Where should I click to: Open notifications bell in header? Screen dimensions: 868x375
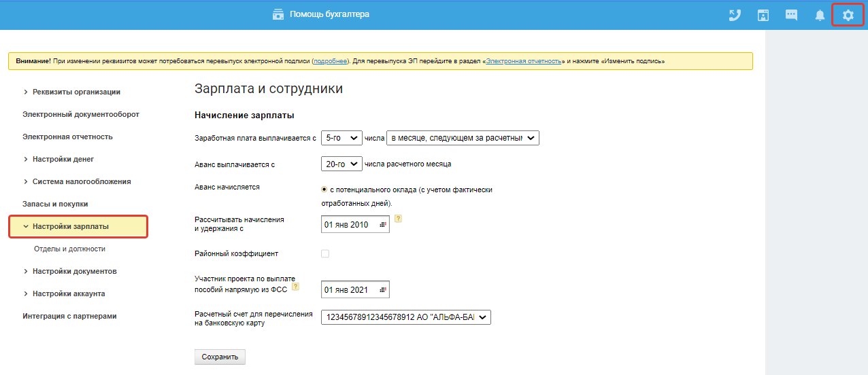pyautogui.click(x=820, y=15)
